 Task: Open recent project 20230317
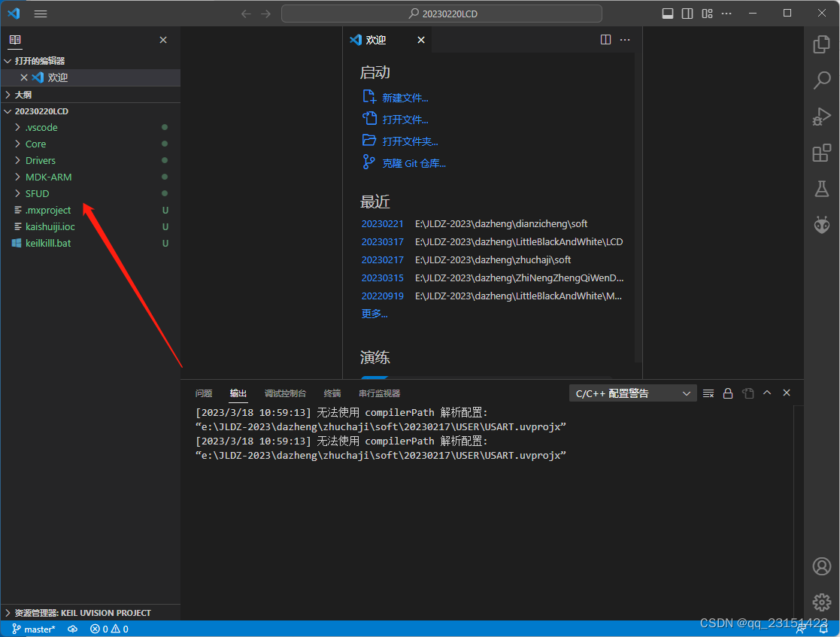tap(383, 242)
